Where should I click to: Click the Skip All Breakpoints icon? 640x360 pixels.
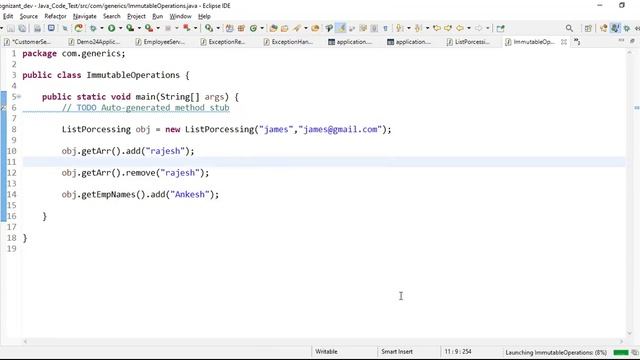tap(65, 28)
